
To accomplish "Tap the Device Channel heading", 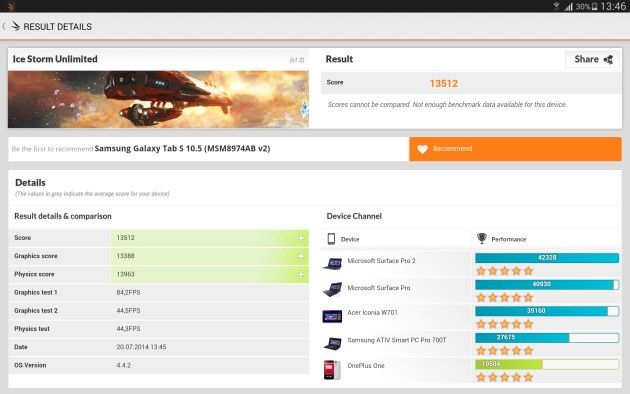I will [x=354, y=216].
